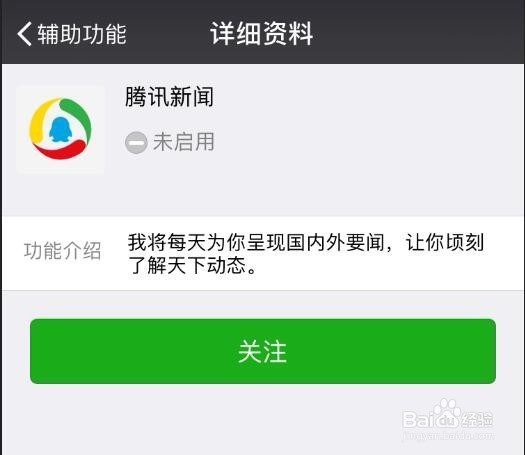Screen dimensions: 525x455
Task: Click the yellow arc of logo
Action: click(40, 120)
